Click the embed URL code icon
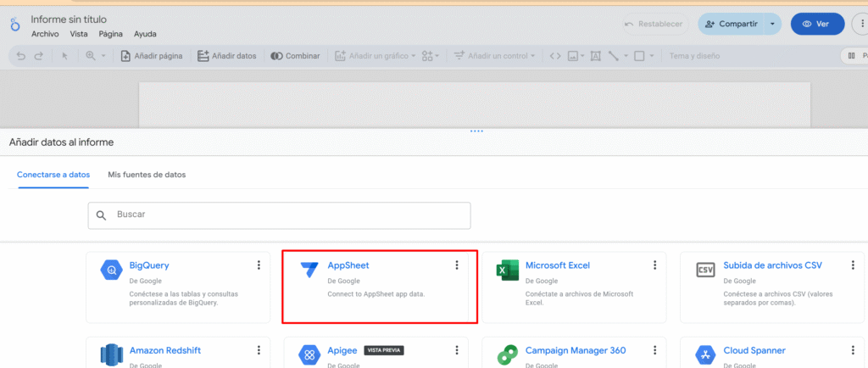Image resolution: width=868 pixels, height=368 pixels. coord(555,56)
